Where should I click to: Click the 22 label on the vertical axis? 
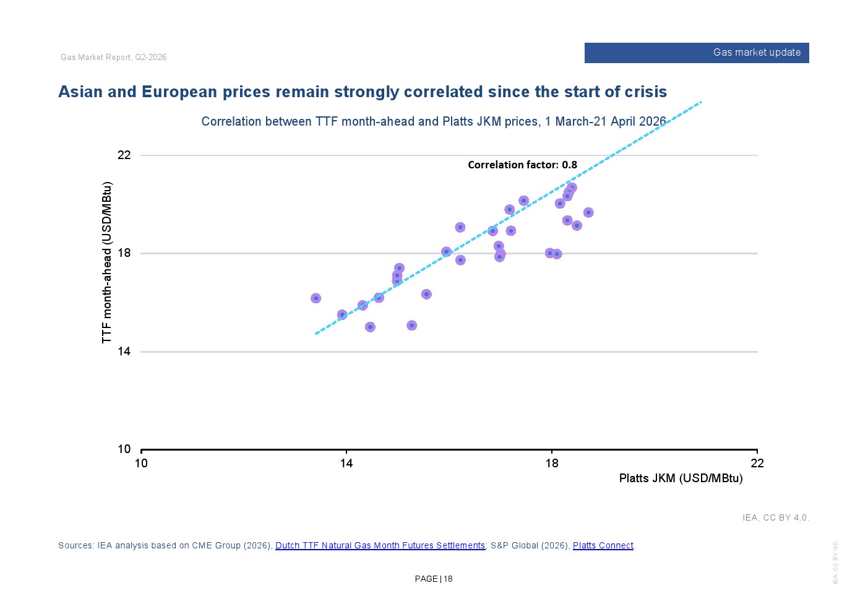(124, 155)
